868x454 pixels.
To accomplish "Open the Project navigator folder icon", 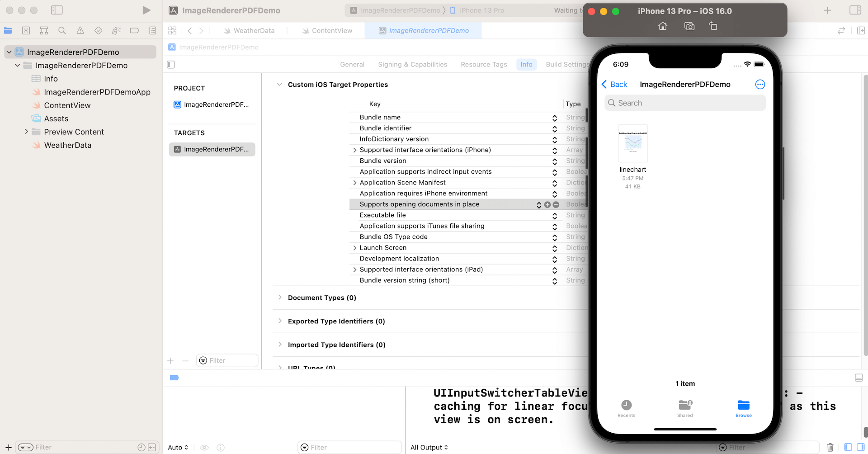I will pyautogui.click(x=8, y=31).
